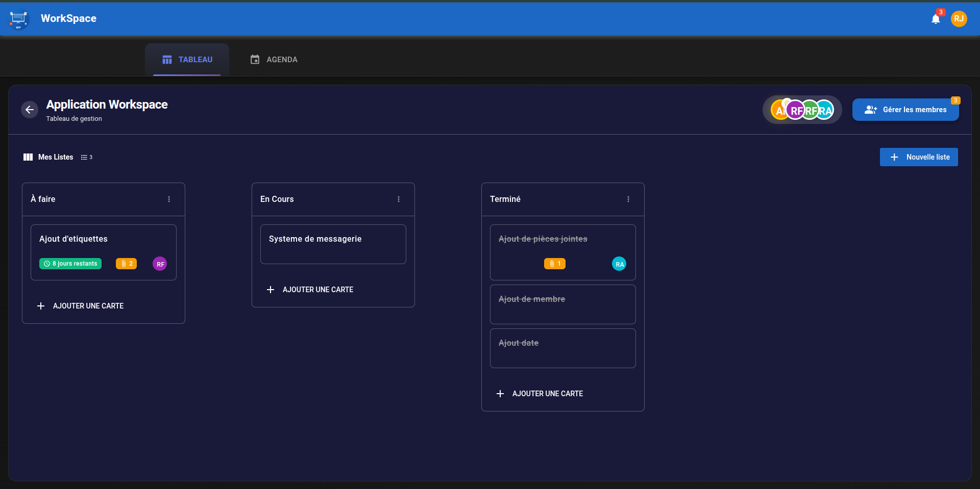This screenshot has width=980, height=489.
Task: Open the Ajout de membre card
Action: 562,304
